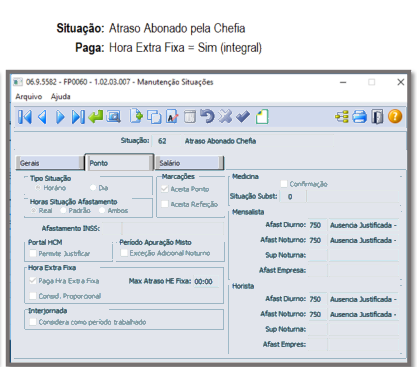Close the Manutenção Situações window
The image size is (417, 367).
(x=401, y=82)
